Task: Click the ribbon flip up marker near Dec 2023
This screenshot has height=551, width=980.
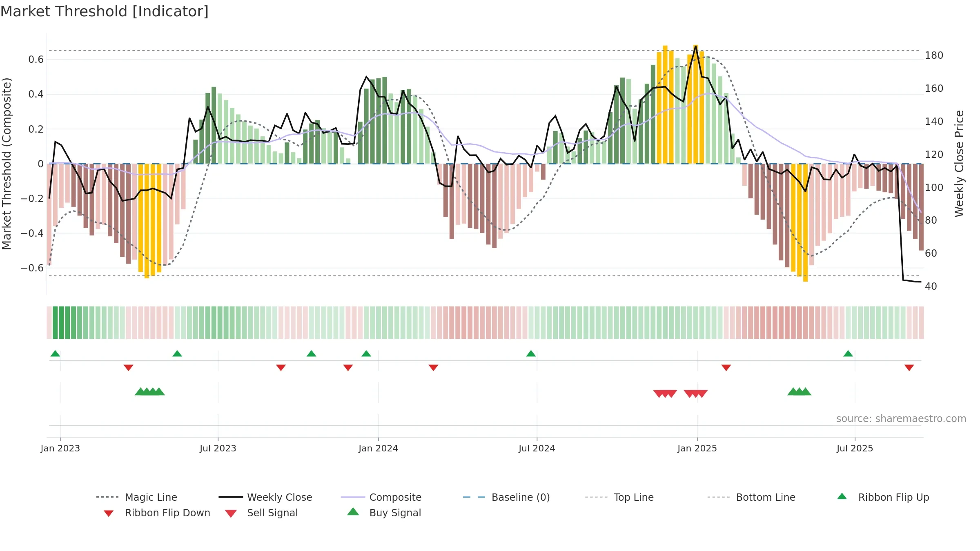Action: 366,353
